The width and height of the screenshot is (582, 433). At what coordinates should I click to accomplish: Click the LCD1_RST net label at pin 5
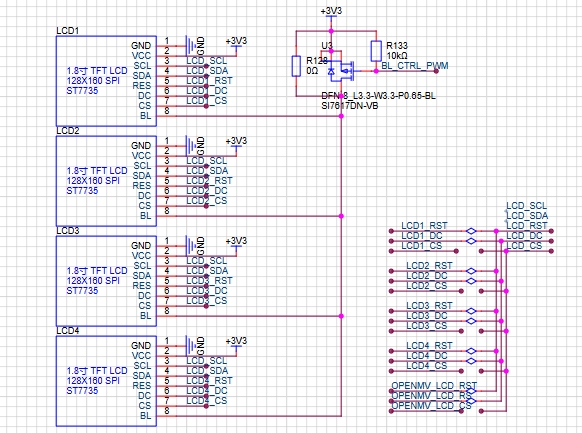coord(209,81)
